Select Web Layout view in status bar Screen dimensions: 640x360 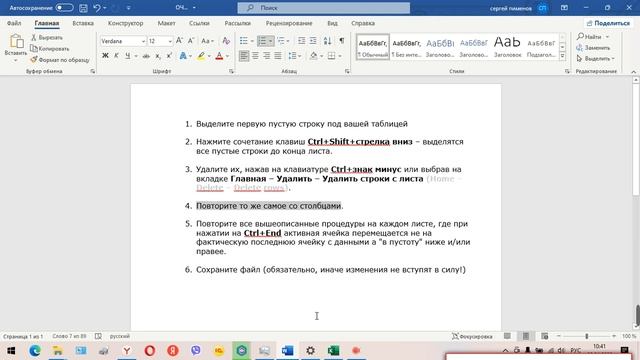click(544, 336)
